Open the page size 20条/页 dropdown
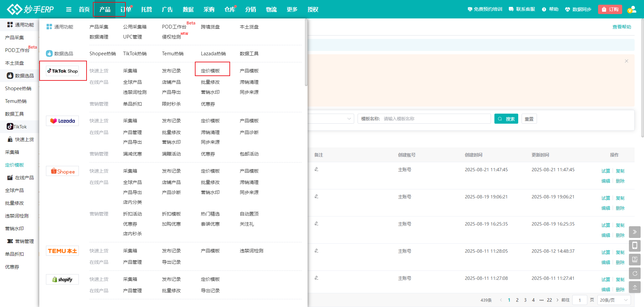644x307 pixels. pos(614,300)
